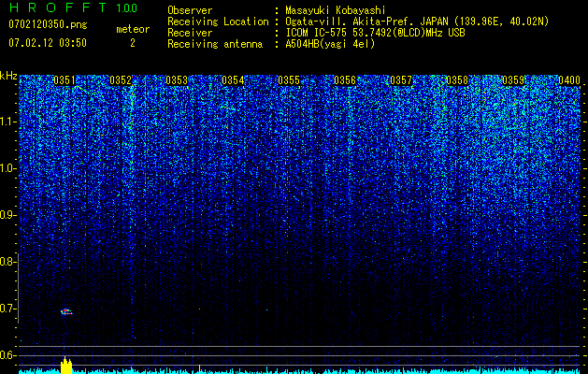Click the 0354 time marker

coord(233,80)
